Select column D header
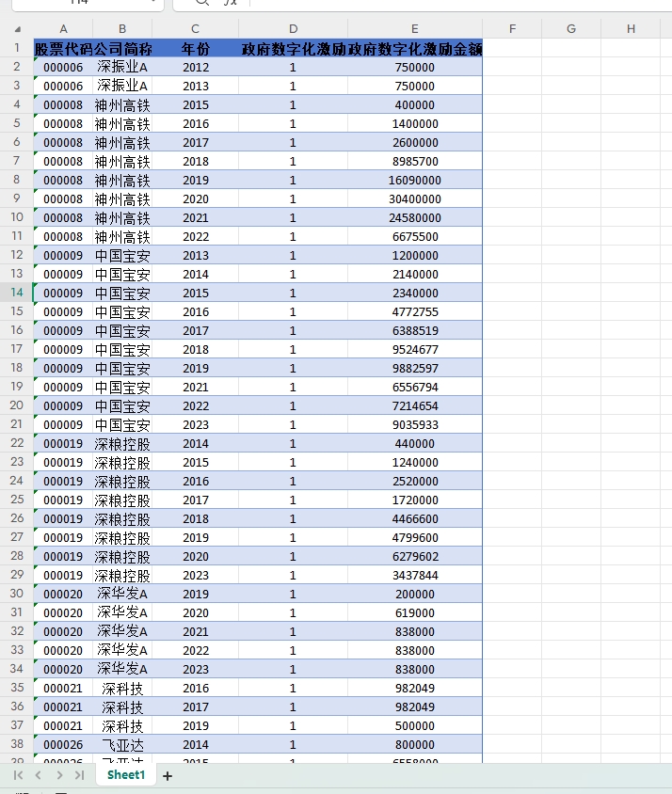 coord(293,29)
